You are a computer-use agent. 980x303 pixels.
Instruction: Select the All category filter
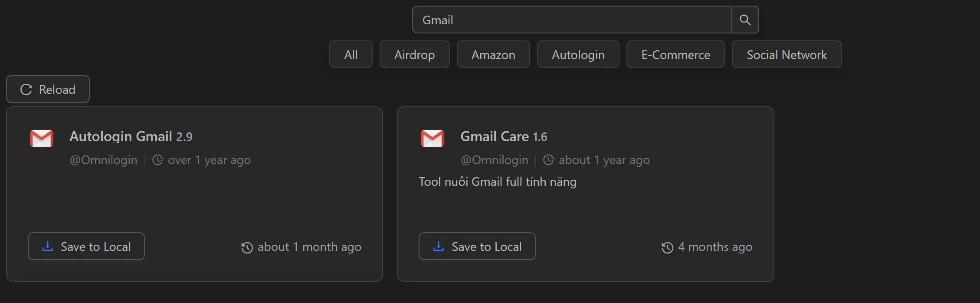tap(351, 55)
